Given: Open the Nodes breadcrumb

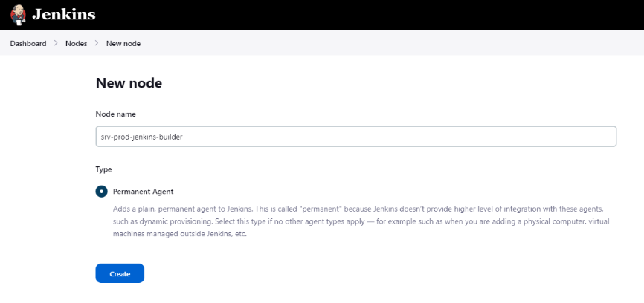Looking at the screenshot, I should (x=76, y=43).
